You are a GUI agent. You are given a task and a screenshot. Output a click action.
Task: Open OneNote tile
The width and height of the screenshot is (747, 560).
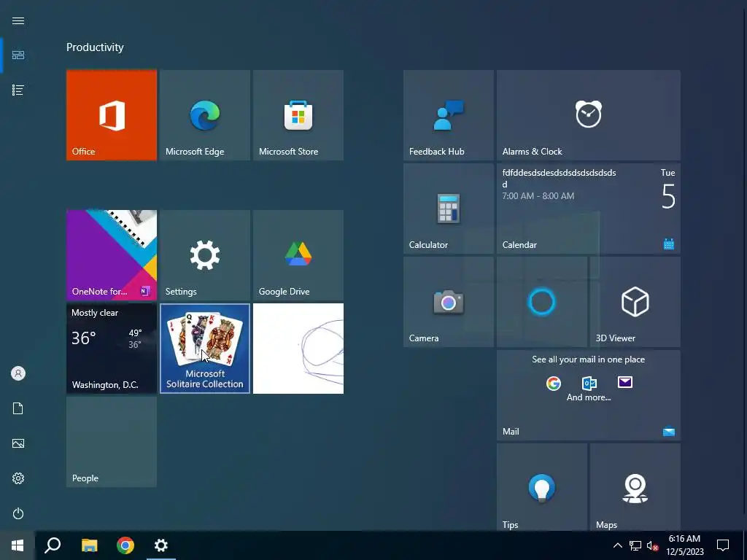112,255
